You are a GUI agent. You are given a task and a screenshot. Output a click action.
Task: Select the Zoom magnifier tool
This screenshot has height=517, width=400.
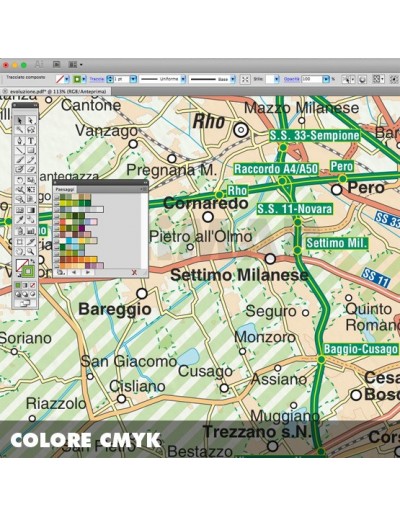point(31,251)
